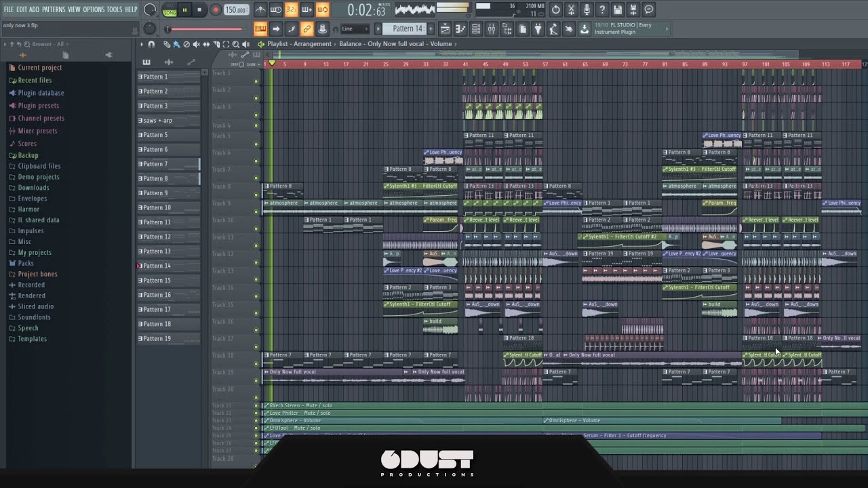Expand the Current project folder
The width and height of the screenshot is (868, 488).
[39, 68]
